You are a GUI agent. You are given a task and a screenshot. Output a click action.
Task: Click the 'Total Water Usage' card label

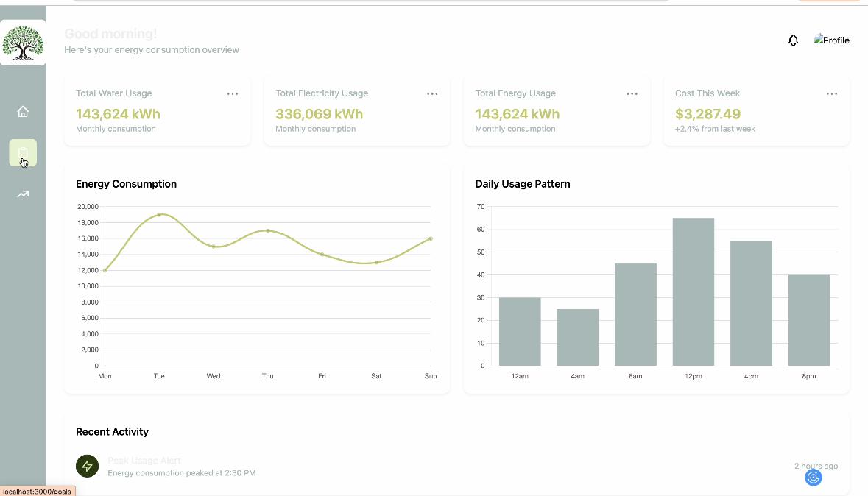(113, 93)
